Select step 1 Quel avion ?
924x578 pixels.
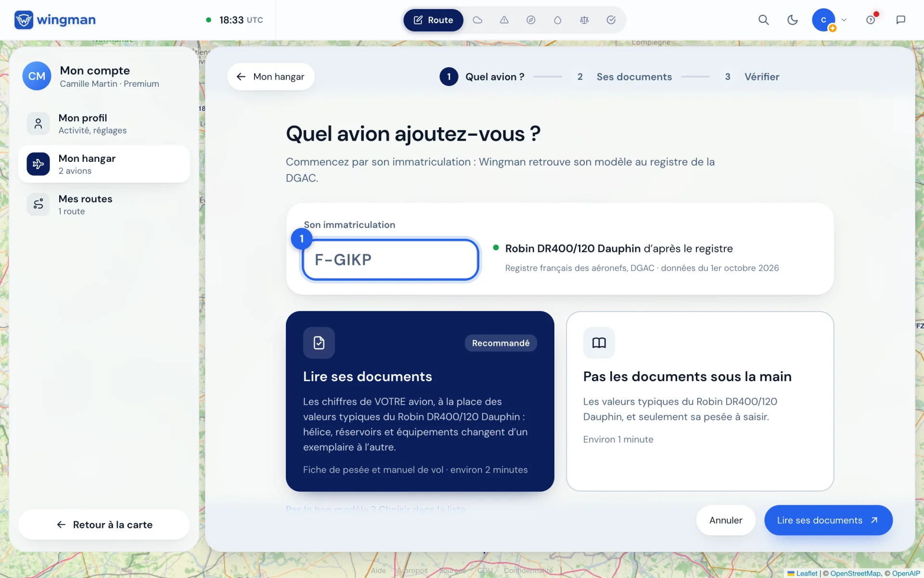tap(482, 77)
